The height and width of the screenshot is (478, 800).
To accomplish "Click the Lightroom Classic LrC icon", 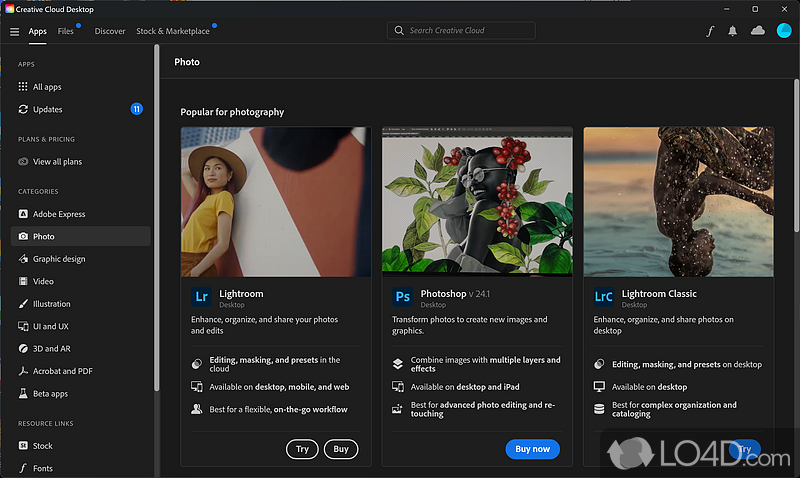I will [x=604, y=296].
